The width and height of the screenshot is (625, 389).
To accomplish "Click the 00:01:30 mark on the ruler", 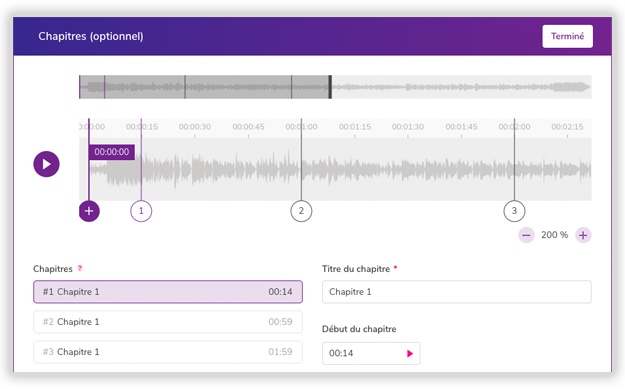I will coord(408,127).
